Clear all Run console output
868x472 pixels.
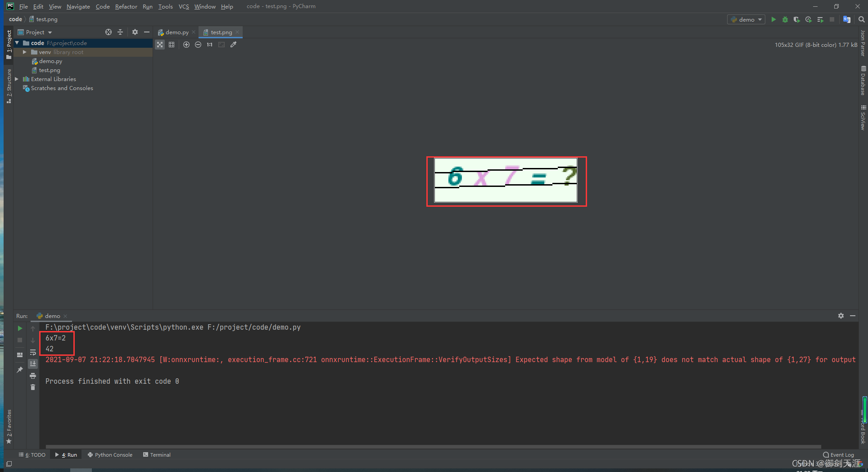pos(33,387)
